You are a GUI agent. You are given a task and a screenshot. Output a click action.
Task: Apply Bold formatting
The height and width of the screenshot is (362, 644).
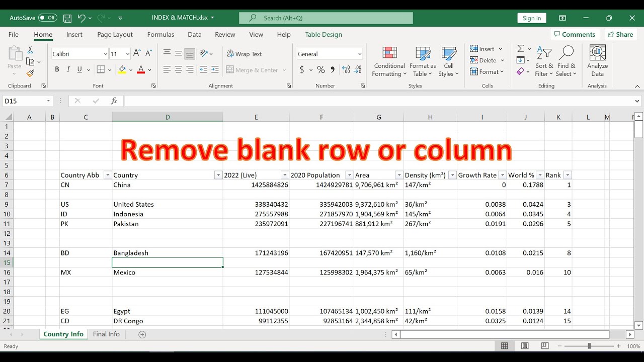[x=57, y=70]
